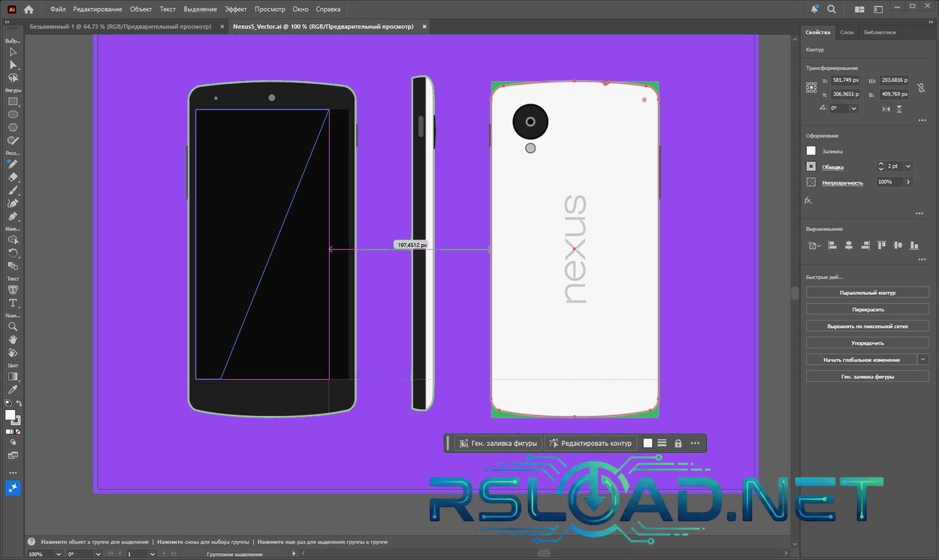The width and height of the screenshot is (939, 560).
Task: Switch to the Слои panel tab
Action: pyautogui.click(x=848, y=32)
